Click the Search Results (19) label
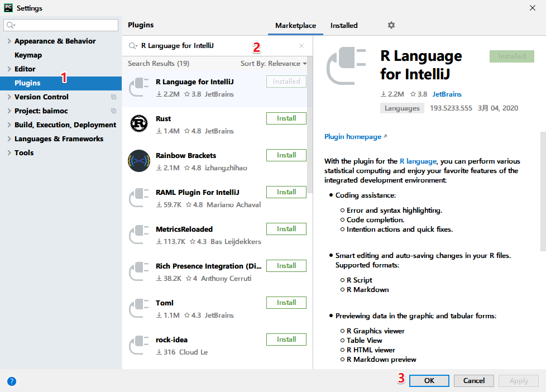546x392 pixels. click(159, 64)
